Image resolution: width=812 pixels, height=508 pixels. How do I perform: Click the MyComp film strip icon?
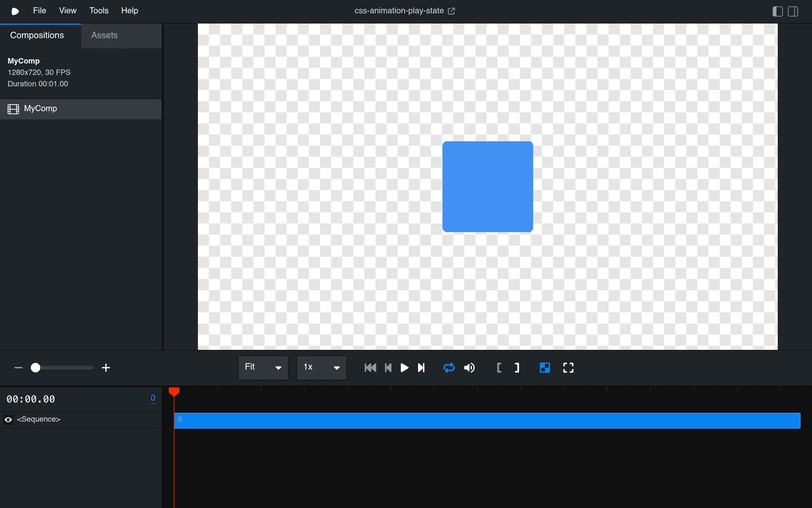(13, 109)
